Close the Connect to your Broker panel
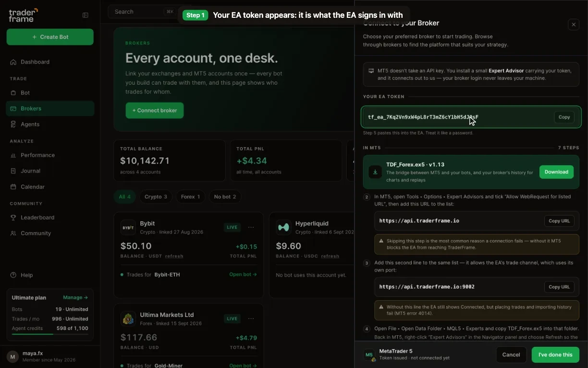The image size is (588, 368). coord(574,25)
